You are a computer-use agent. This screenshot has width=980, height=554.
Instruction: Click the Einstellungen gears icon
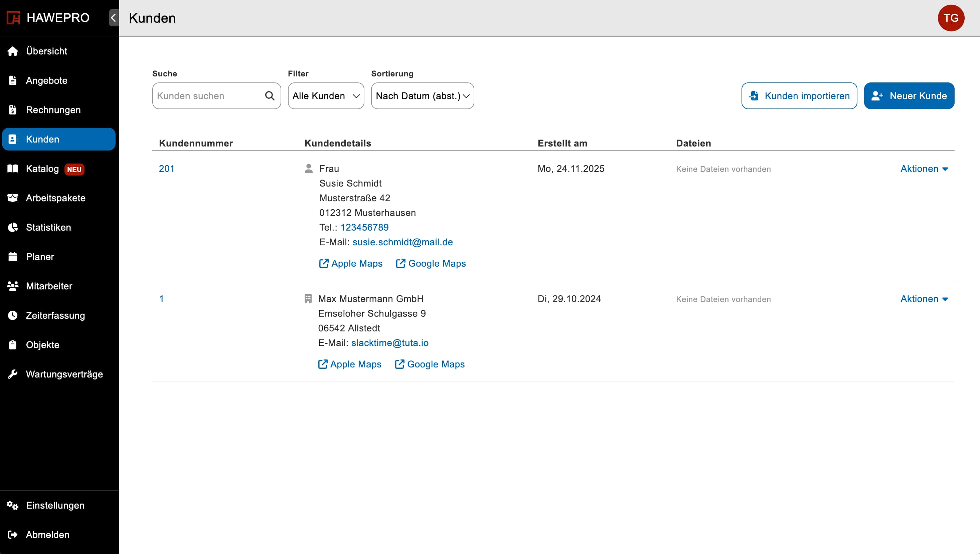point(13,505)
